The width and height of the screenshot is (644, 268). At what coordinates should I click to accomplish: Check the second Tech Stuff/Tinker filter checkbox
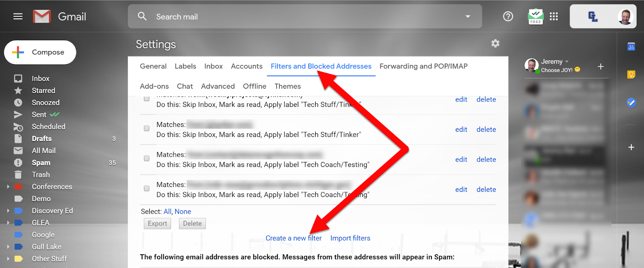[x=147, y=128]
